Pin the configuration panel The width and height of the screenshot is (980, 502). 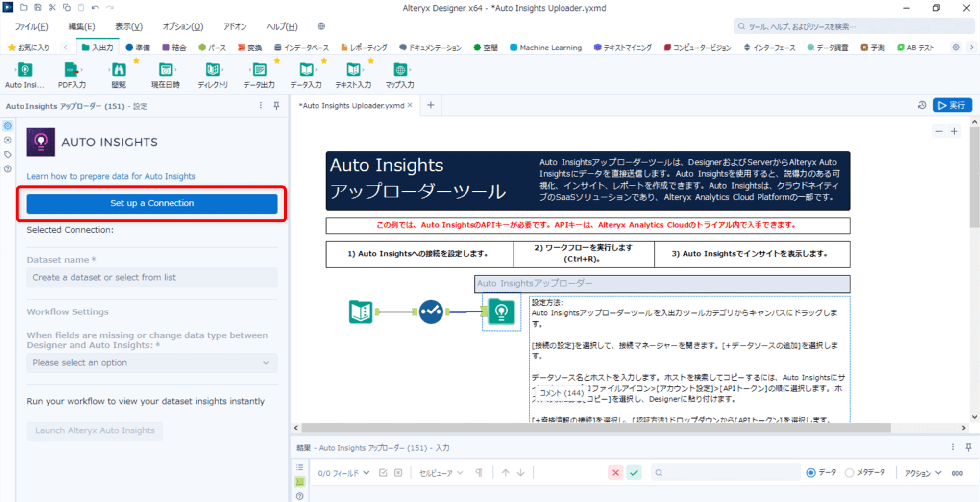tap(276, 106)
